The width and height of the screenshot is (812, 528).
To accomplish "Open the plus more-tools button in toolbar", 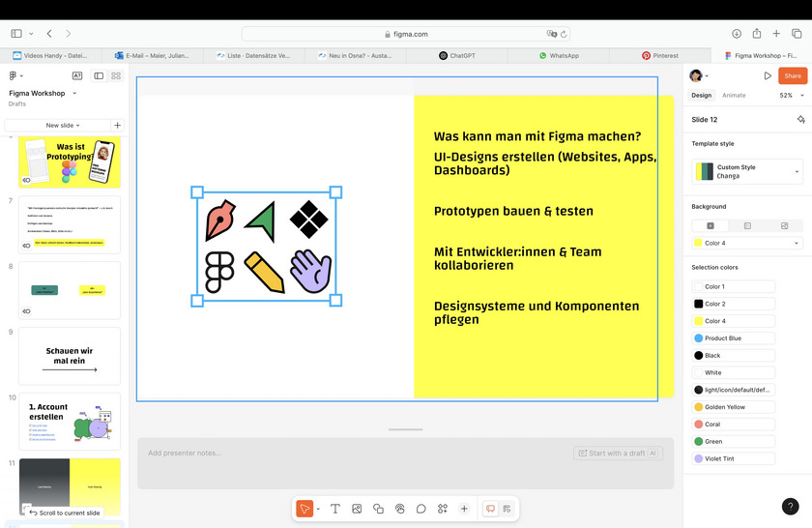I will pos(464,509).
